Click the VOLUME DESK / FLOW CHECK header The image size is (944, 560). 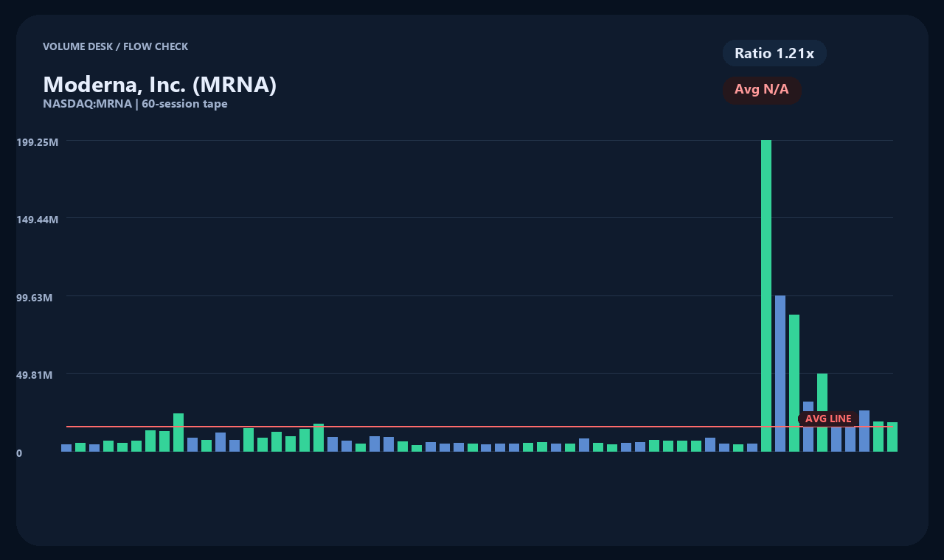pos(116,46)
